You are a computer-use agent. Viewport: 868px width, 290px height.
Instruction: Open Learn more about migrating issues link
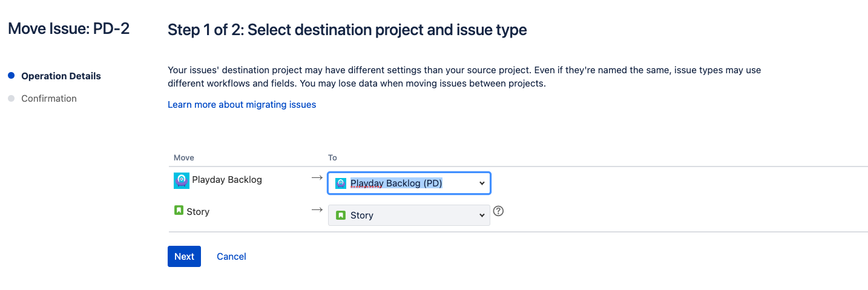click(x=242, y=104)
